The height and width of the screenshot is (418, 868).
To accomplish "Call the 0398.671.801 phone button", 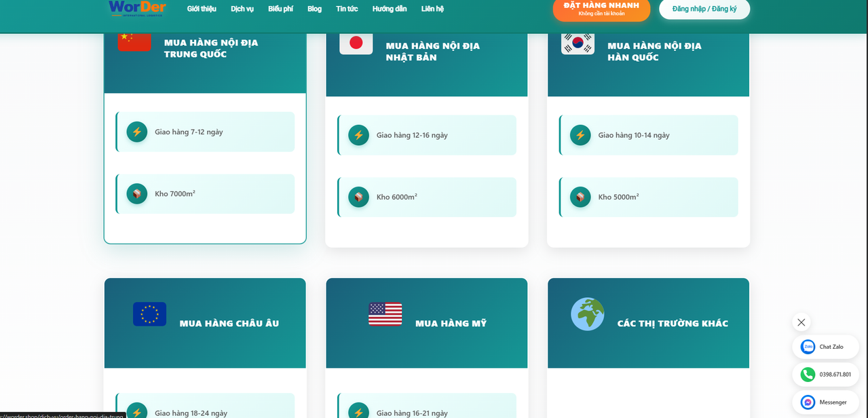I will tap(825, 375).
